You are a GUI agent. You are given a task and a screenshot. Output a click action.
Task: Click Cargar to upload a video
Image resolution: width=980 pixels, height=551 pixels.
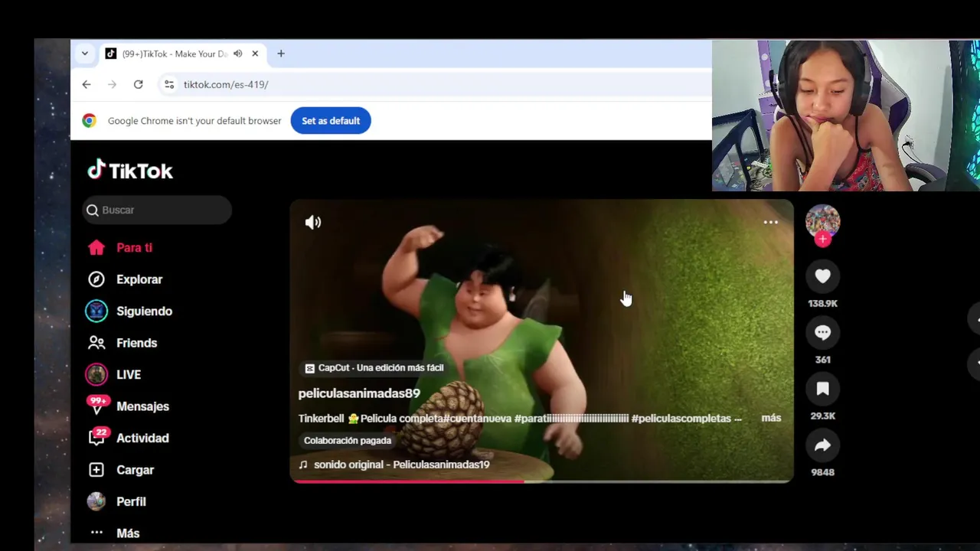pos(121,470)
